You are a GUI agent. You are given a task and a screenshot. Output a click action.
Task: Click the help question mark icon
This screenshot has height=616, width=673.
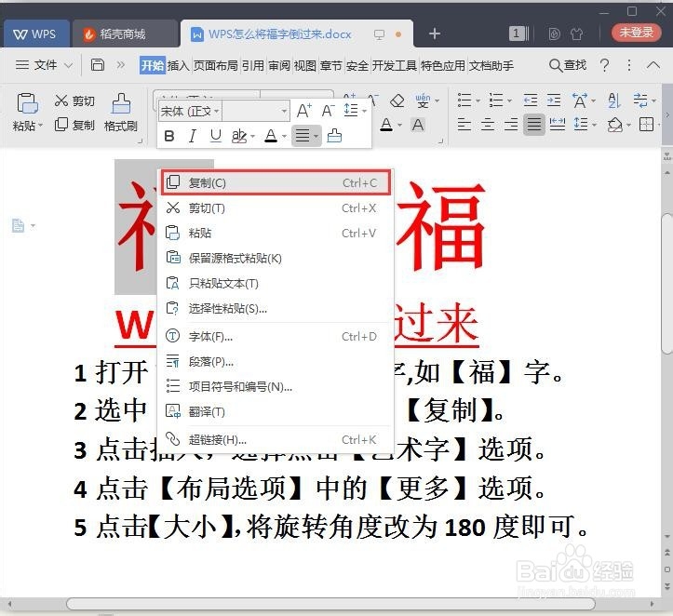605,65
